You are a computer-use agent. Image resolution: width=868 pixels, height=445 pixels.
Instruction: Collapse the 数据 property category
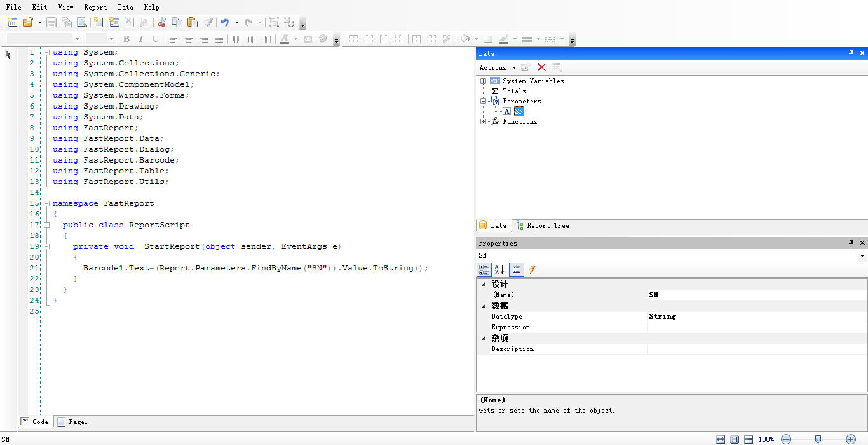tap(484, 306)
